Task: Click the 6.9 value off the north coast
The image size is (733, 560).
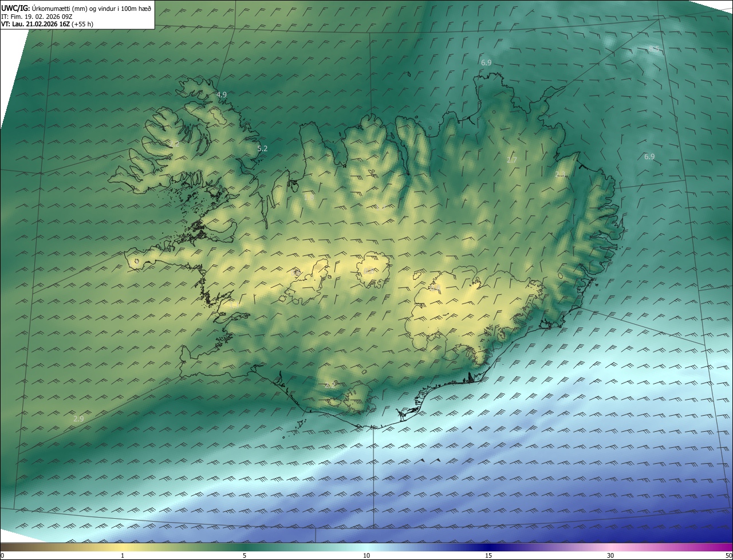Action: [486, 62]
